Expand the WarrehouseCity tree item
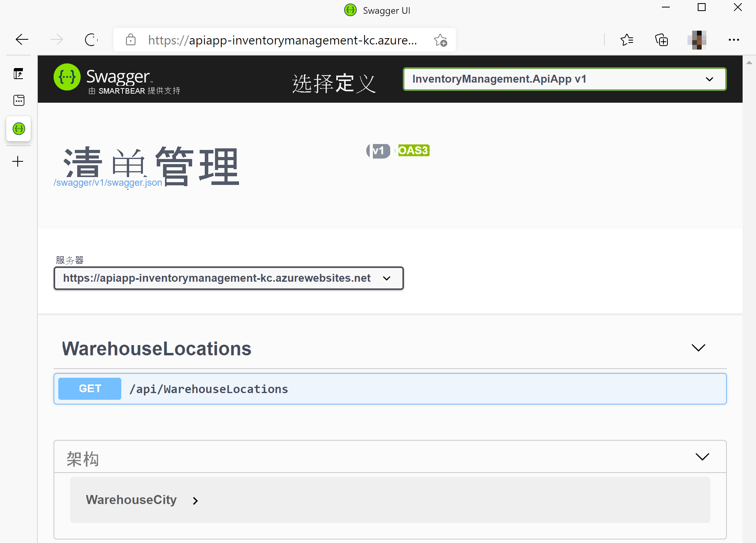 coord(195,500)
